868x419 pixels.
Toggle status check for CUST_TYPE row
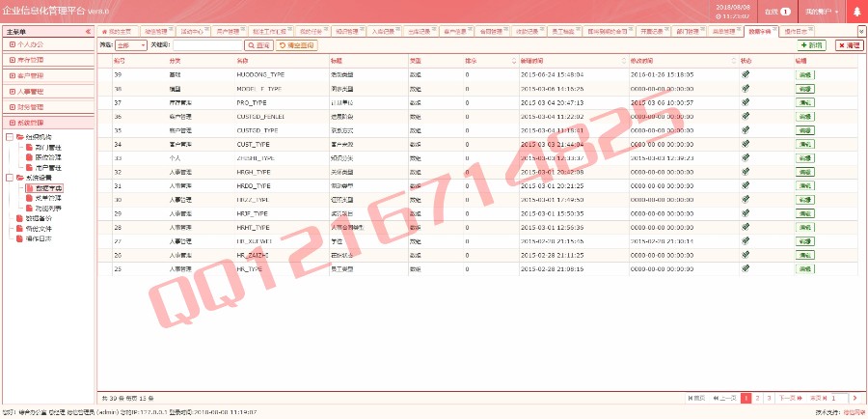tap(746, 144)
